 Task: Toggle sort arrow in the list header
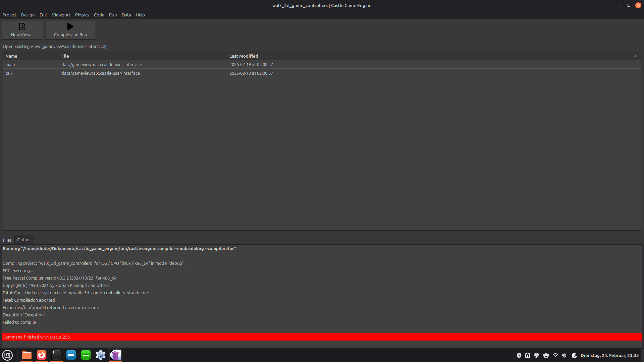coord(636,56)
